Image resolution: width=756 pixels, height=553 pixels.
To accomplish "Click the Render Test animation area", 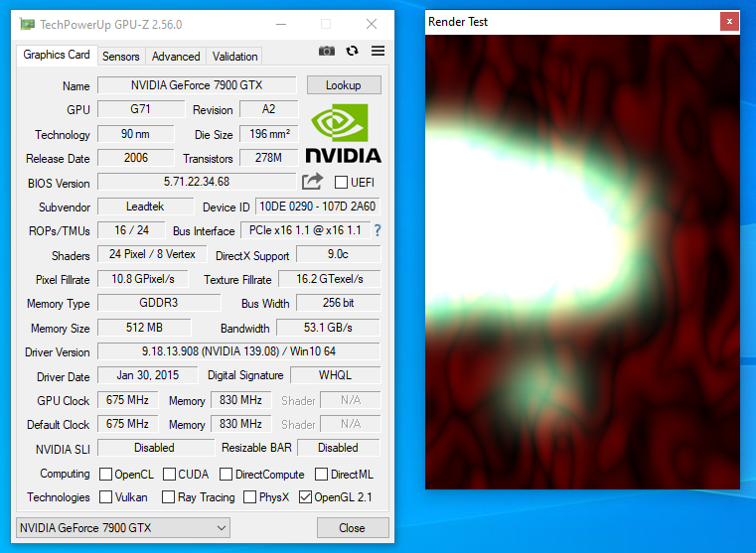I will pyautogui.click(x=582, y=262).
